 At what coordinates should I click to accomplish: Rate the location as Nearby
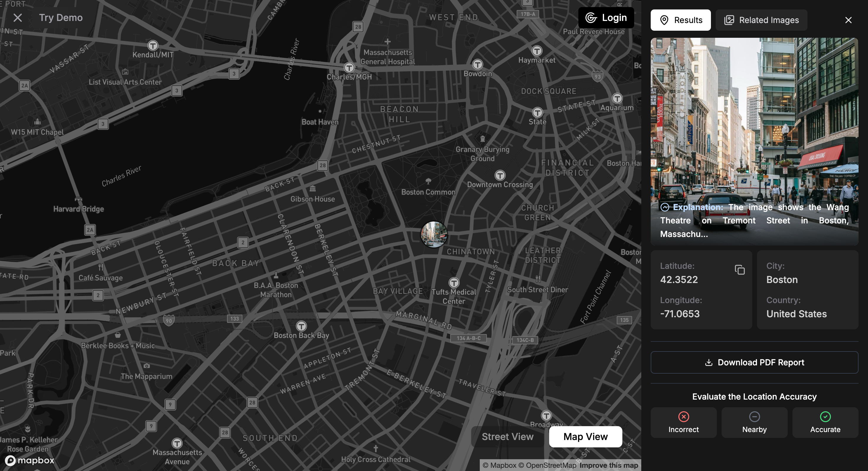754,423
